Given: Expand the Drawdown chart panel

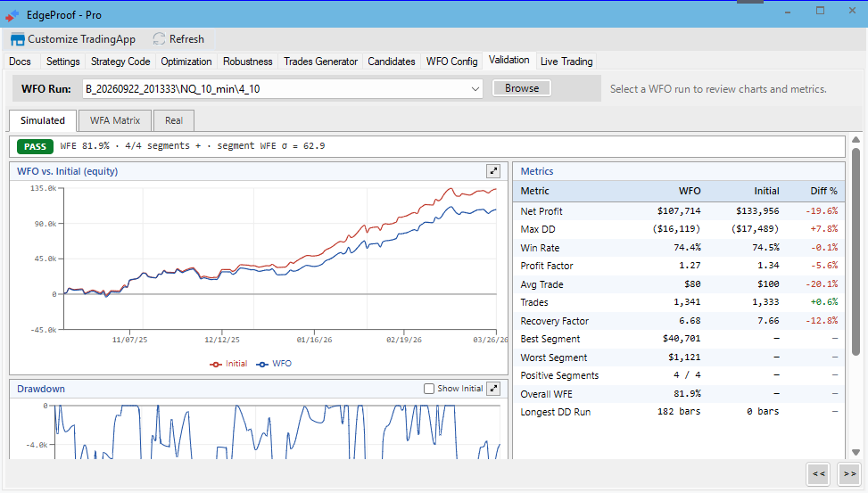Looking at the screenshot, I should click(493, 389).
